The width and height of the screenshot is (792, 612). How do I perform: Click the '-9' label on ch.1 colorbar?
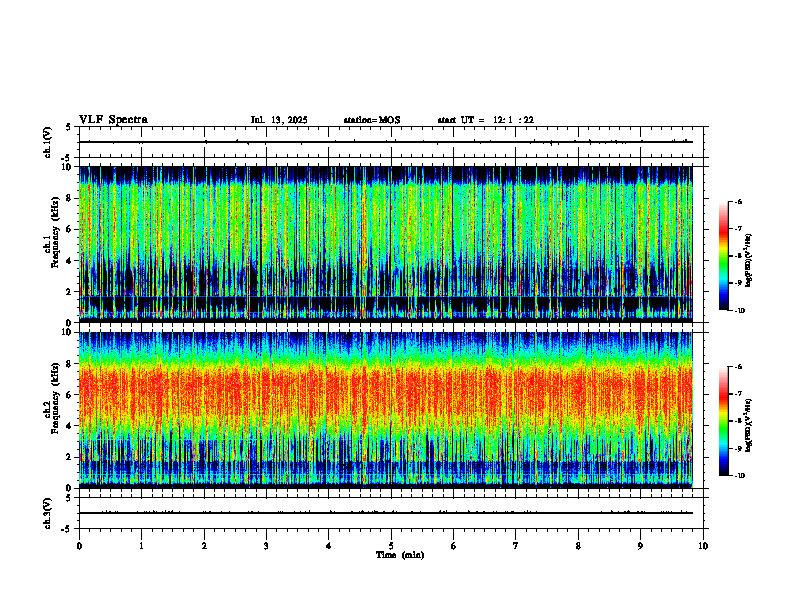pyautogui.click(x=738, y=283)
